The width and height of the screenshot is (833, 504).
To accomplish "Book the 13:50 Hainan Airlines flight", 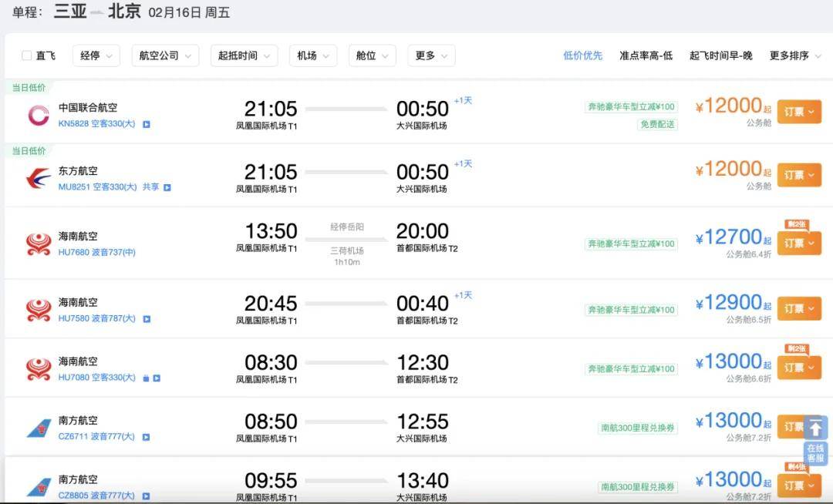I will click(798, 244).
